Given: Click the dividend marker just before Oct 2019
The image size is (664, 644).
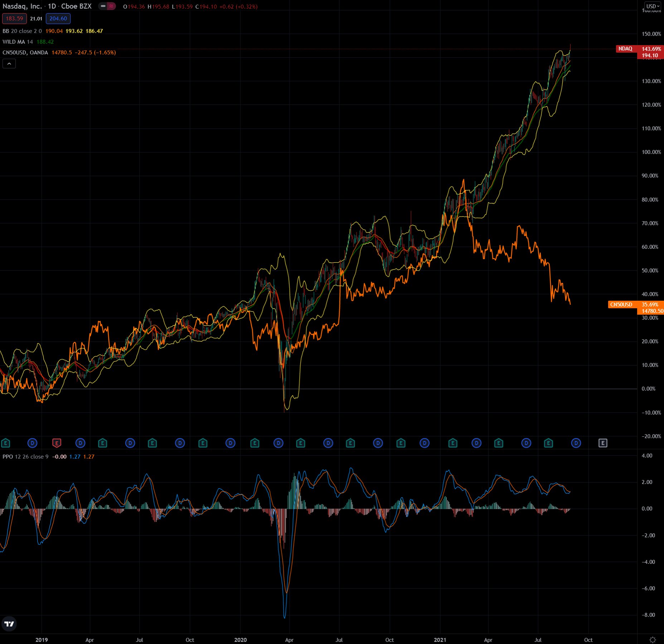Looking at the screenshot, I should pyautogui.click(x=180, y=443).
